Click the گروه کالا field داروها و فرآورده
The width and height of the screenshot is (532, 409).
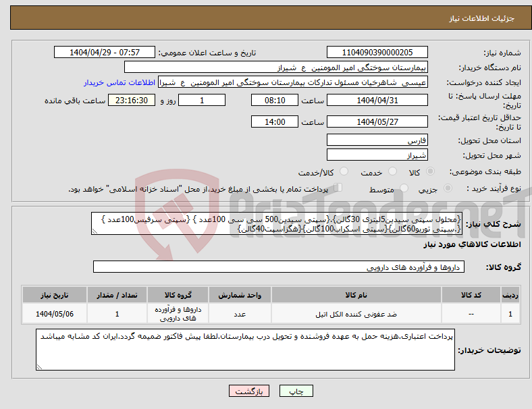tap(279, 267)
